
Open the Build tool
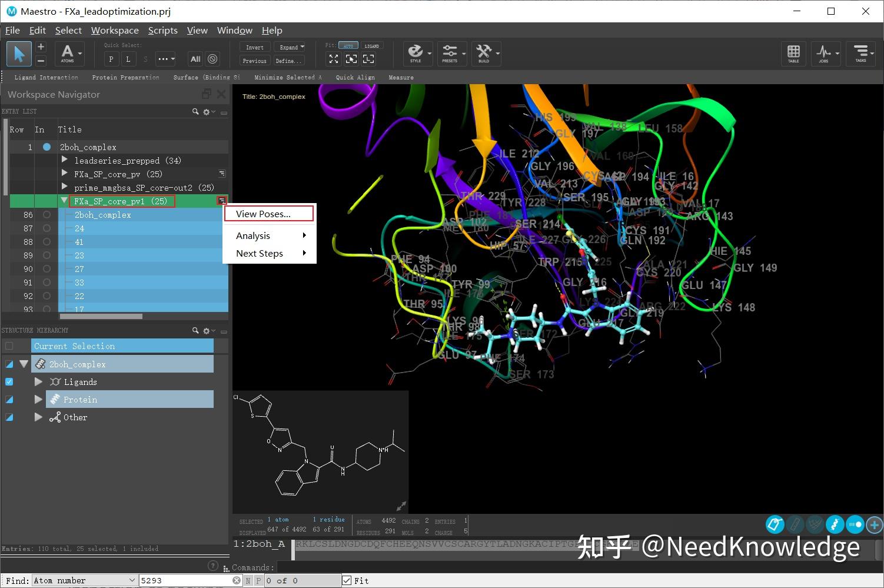[484, 53]
